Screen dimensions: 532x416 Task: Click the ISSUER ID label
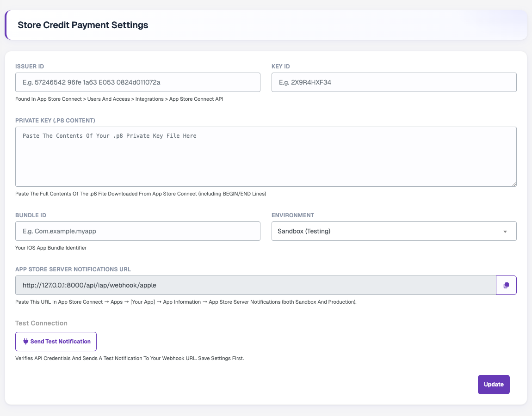(30, 67)
